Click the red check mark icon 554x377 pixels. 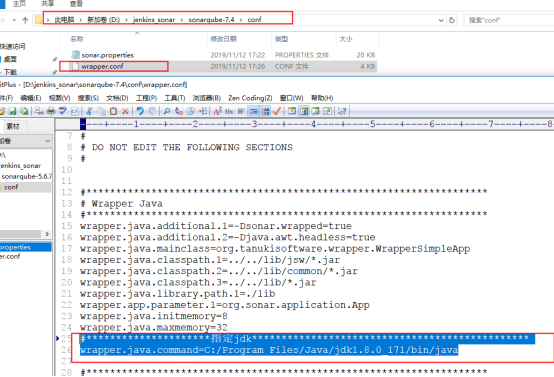277,111
